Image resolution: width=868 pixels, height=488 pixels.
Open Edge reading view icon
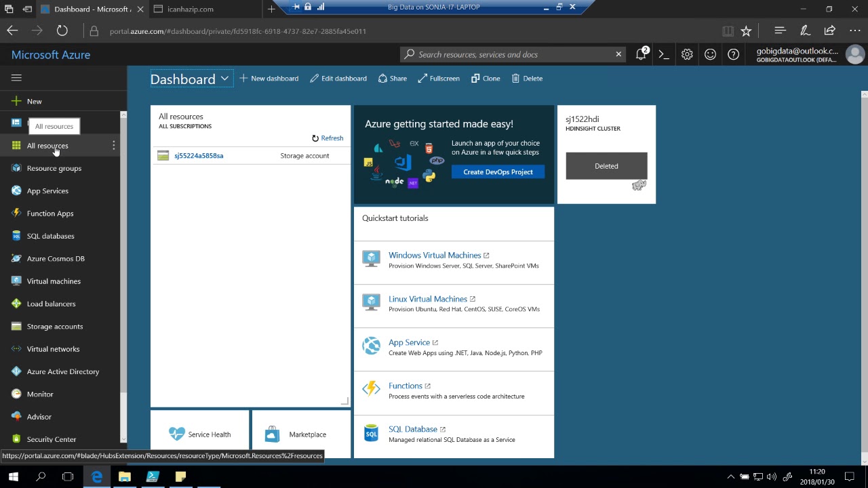pos(728,30)
